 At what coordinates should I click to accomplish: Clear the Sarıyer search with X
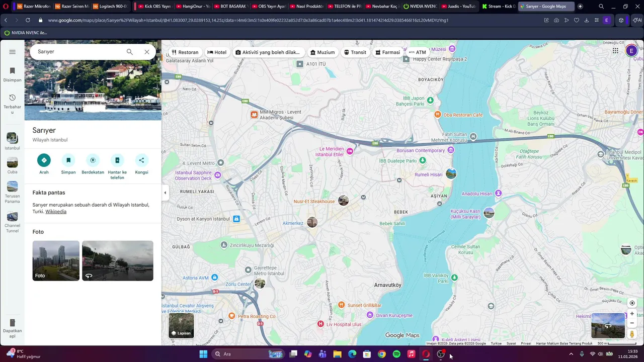[x=146, y=52]
